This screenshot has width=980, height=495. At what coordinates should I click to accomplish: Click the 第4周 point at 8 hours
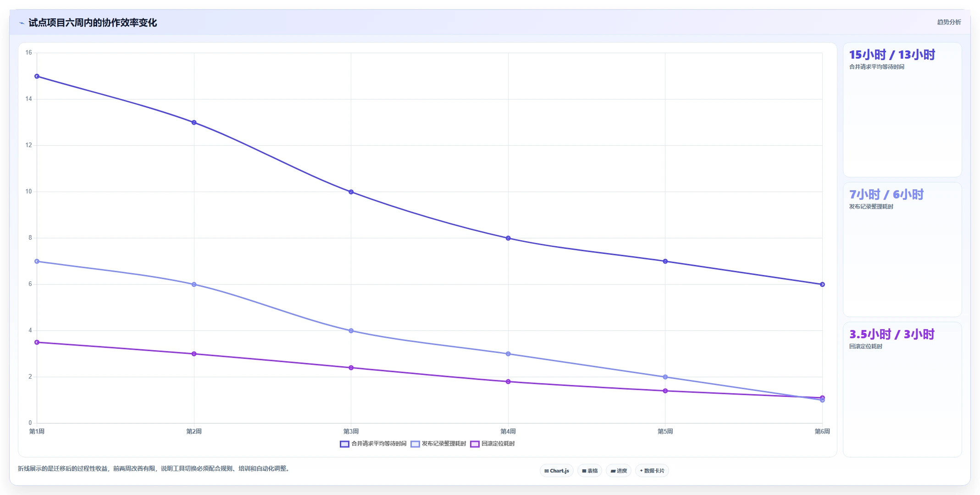click(508, 238)
